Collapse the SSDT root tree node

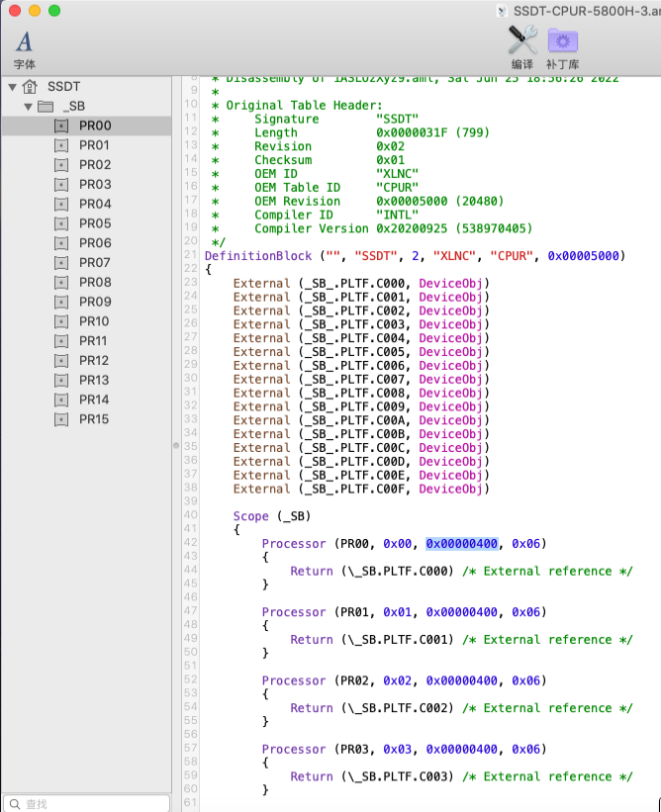(12, 87)
